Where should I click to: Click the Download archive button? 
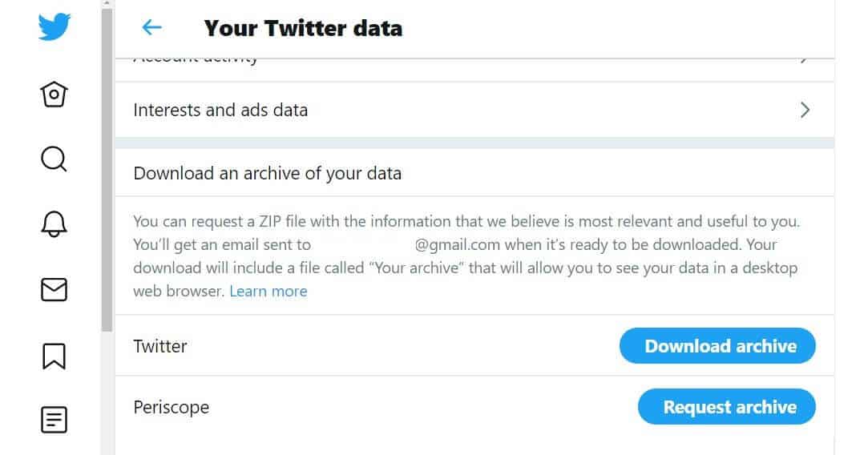point(717,346)
